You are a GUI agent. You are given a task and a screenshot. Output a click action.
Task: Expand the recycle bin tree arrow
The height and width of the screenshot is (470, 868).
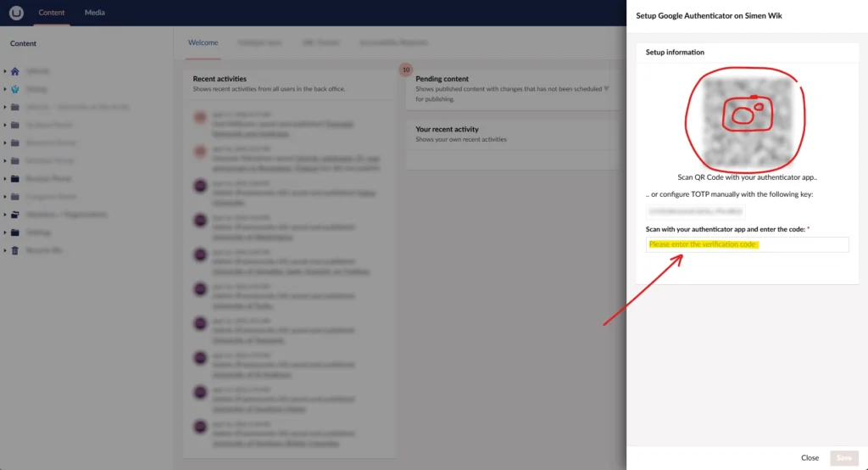[x=5, y=250]
